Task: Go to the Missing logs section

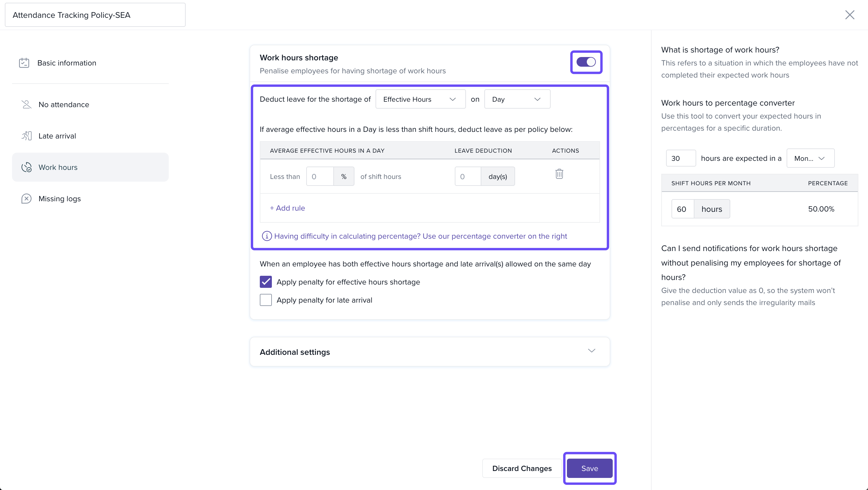Action: (60, 199)
